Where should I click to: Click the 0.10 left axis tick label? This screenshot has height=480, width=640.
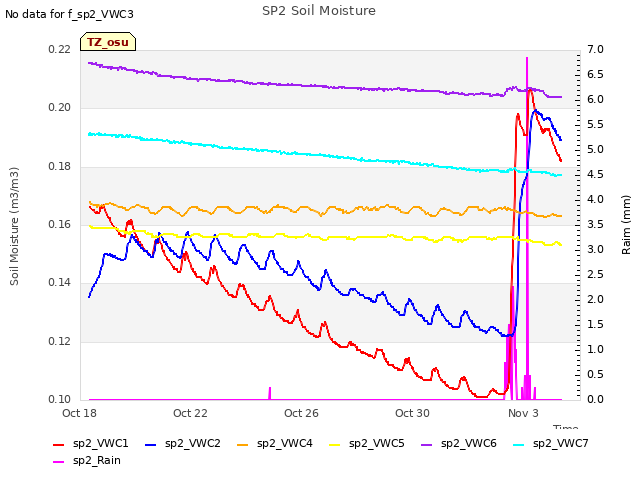click(60, 399)
